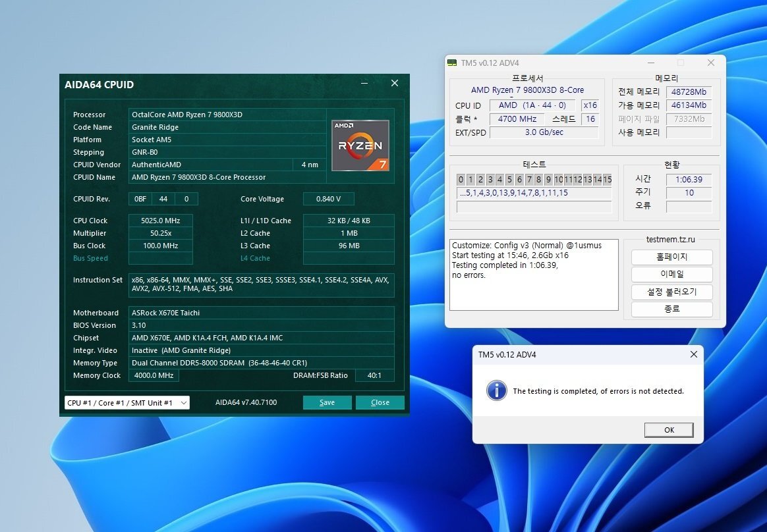This screenshot has width=767, height=532.
Task: Click the TM5 title bar memory icon
Action: coord(452,63)
